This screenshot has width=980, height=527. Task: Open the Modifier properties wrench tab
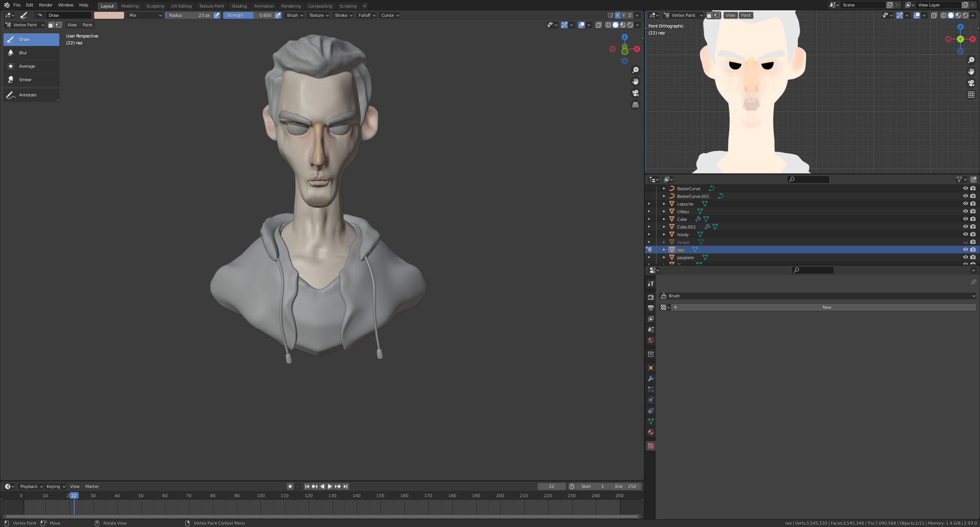coord(650,379)
